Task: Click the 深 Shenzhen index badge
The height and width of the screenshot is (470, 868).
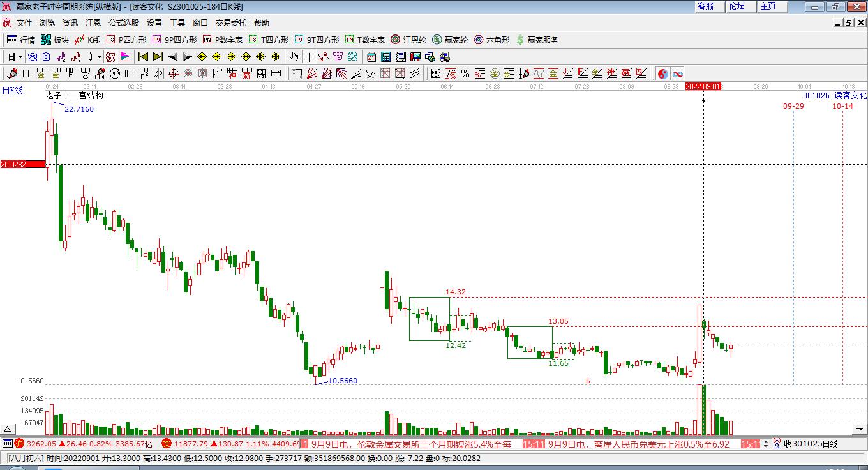Action: 167,443
